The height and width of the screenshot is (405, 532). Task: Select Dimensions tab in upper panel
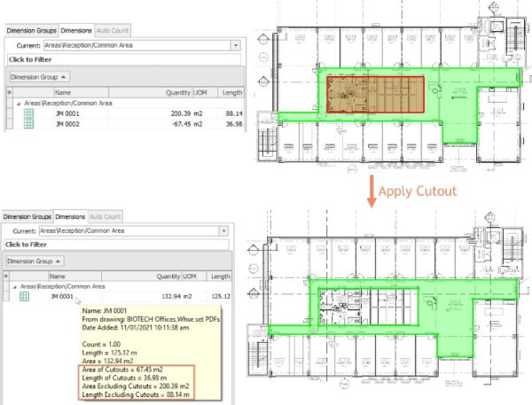point(76,30)
